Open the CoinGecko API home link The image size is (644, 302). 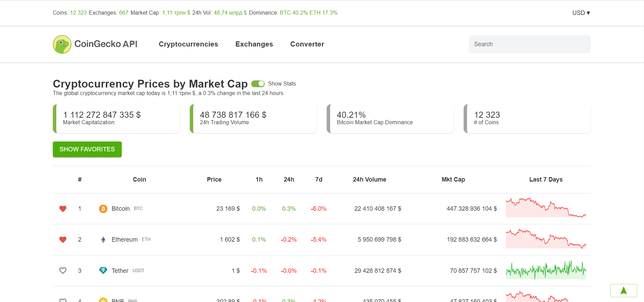(x=95, y=44)
